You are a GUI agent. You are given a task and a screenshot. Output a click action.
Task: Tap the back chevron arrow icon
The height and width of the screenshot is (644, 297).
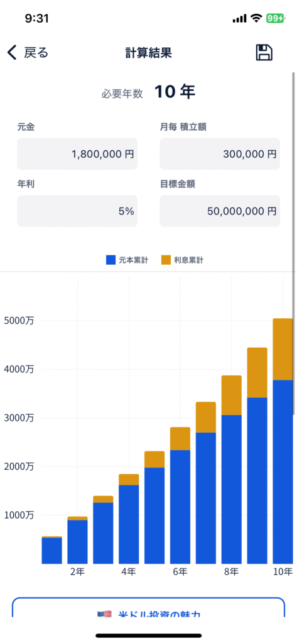[12, 53]
